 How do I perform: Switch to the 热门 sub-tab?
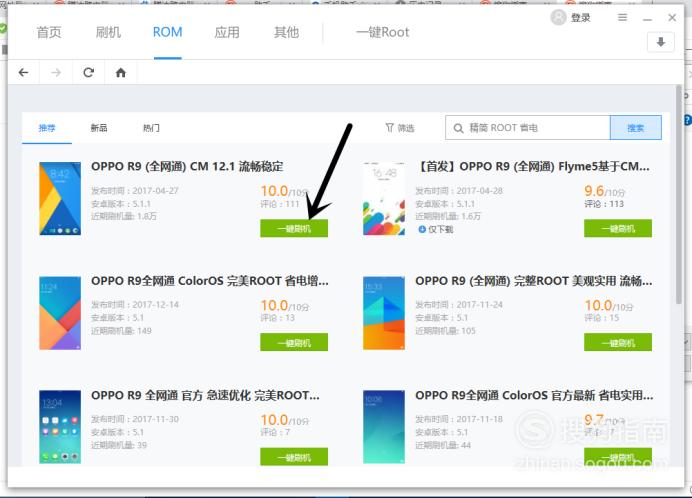(x=151, y=128)
